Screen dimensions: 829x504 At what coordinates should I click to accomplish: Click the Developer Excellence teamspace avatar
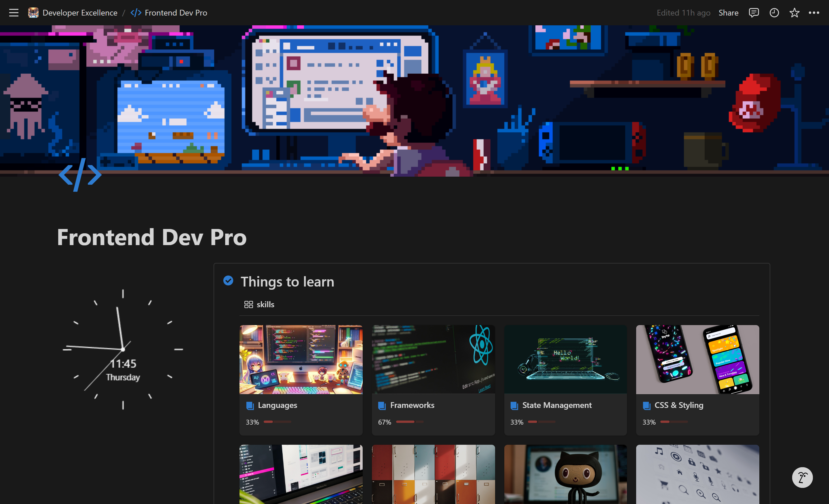[33, 12]
